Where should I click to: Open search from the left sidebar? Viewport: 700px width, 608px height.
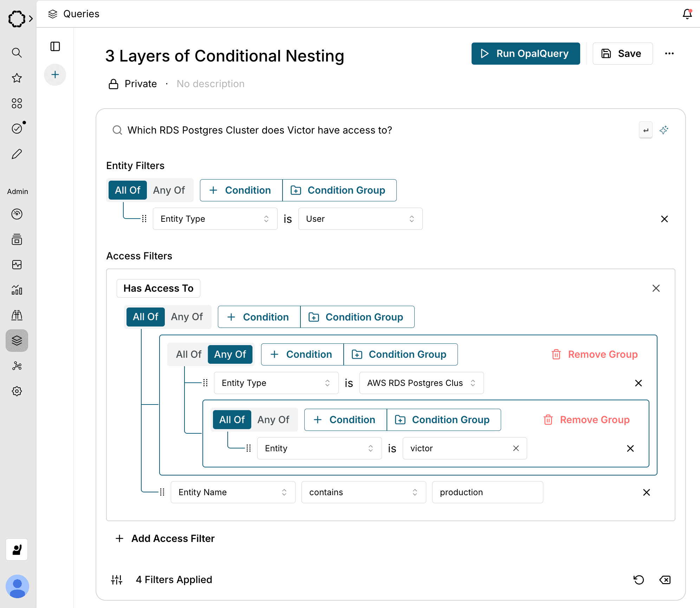pyautogui.click(x=17, y=53)
